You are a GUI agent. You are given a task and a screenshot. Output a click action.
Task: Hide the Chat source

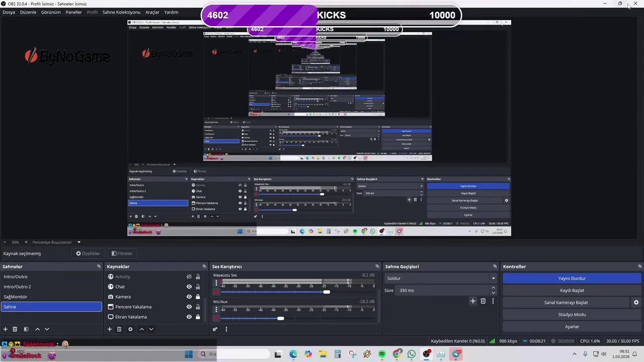click(x=189, y=287)
